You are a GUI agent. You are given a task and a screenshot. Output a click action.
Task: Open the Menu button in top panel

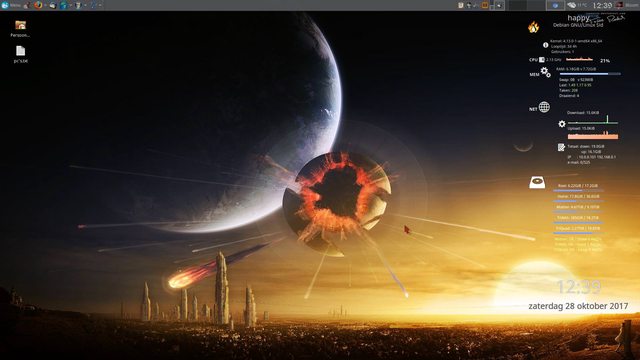[11, 5]
